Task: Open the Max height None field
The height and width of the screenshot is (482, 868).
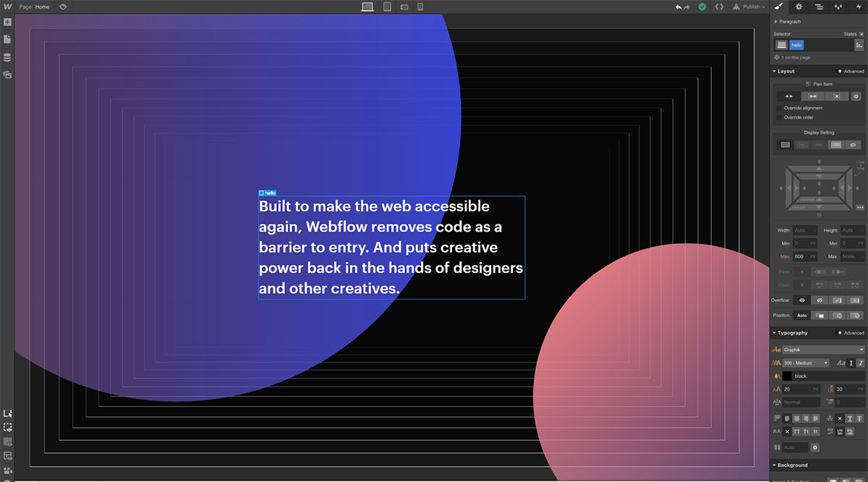Action: [851, 256]
